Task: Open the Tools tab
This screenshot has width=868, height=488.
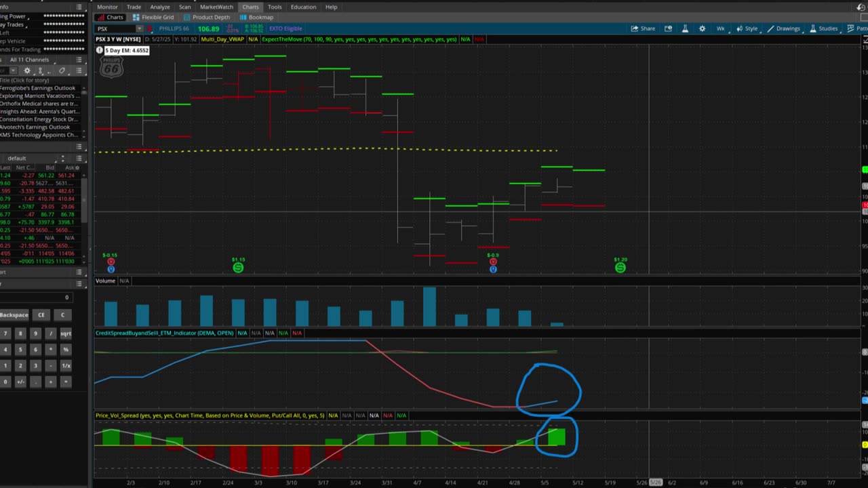Action: point(275,7)
